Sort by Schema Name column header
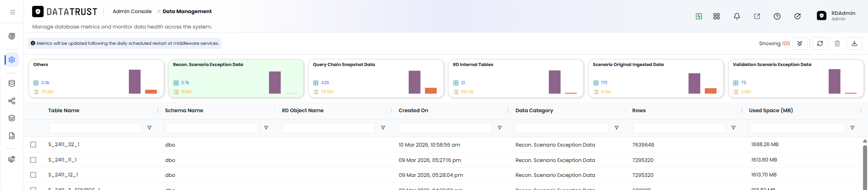Image resolution: width=868 pixels, height=190 pixels. pos(184,110)
